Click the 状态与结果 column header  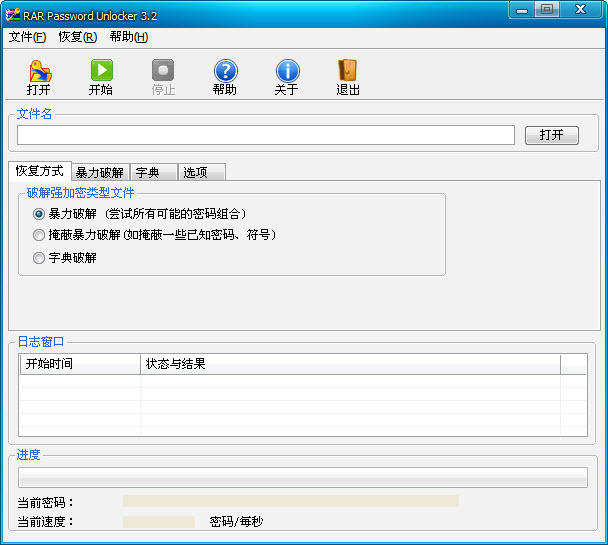[350, 364]
